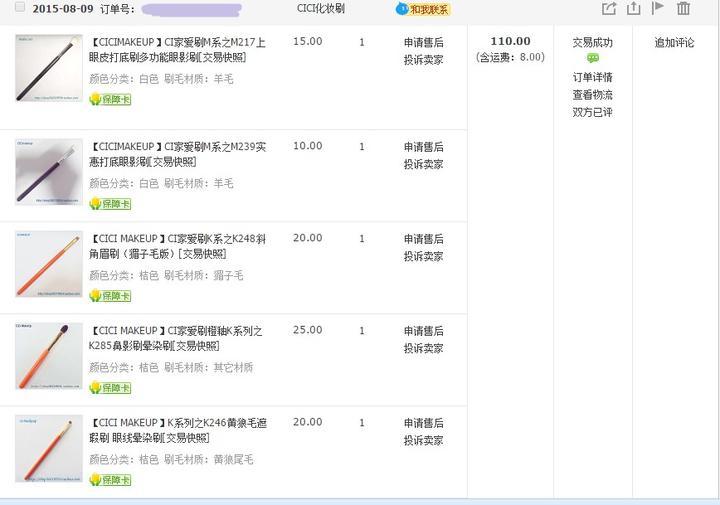The width and height of the screenshot is (720, 505).
Task: Open the CICI化妆刷 shop link
Action: coord(321,9)
